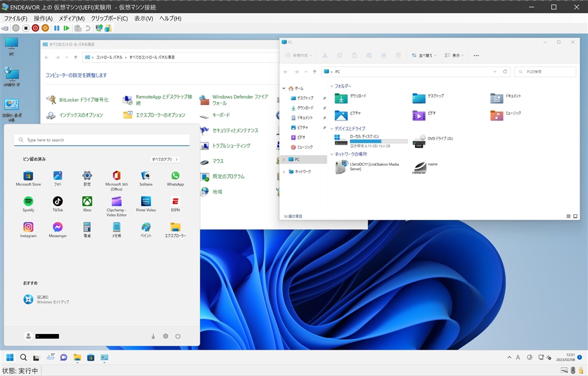The width and height of the screenshot is (588, 376).
Task: Open トラブルシューティング control panel link
Action: pos(231,146)
